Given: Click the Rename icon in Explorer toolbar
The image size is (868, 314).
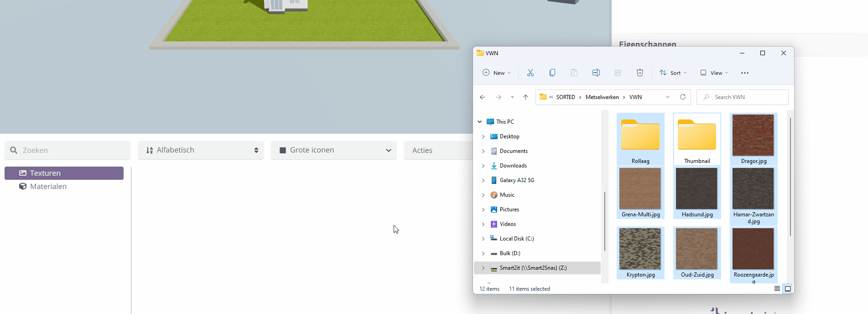Looking at the screenshot, I should click(596, 73).
